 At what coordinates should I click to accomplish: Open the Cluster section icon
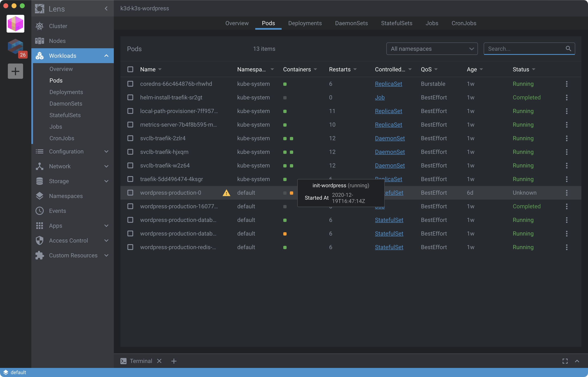(39, 26)
